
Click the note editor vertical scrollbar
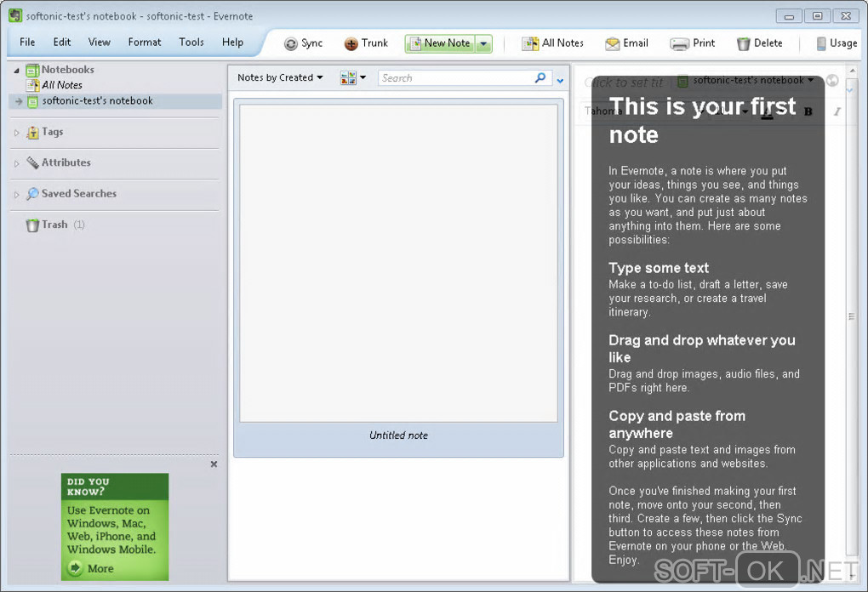tap(851, 316)
